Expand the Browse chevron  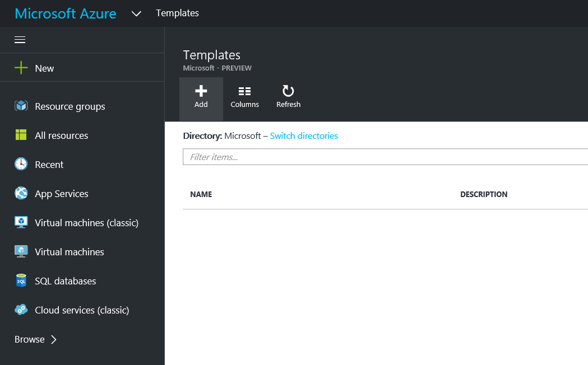tap(54, 339)
